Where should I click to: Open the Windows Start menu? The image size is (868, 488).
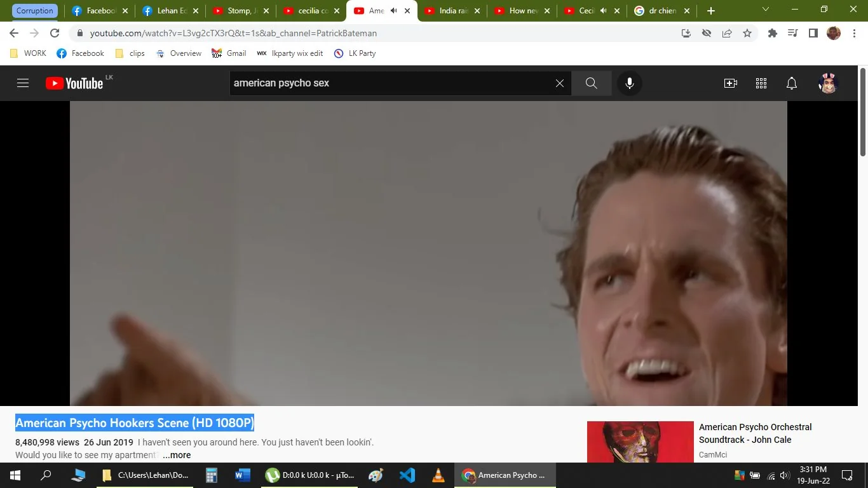tap(15, 475)
